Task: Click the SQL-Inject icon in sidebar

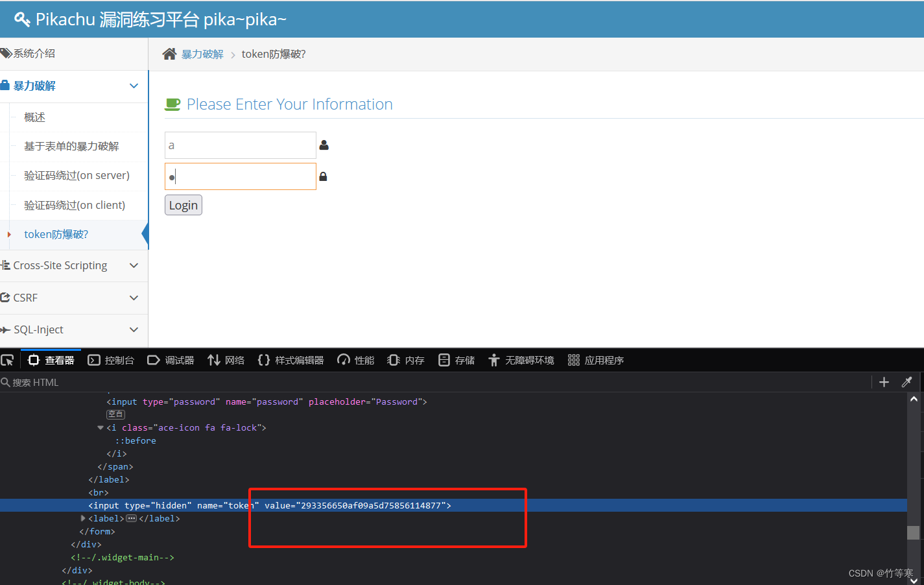Action: [x=5, y=329]
